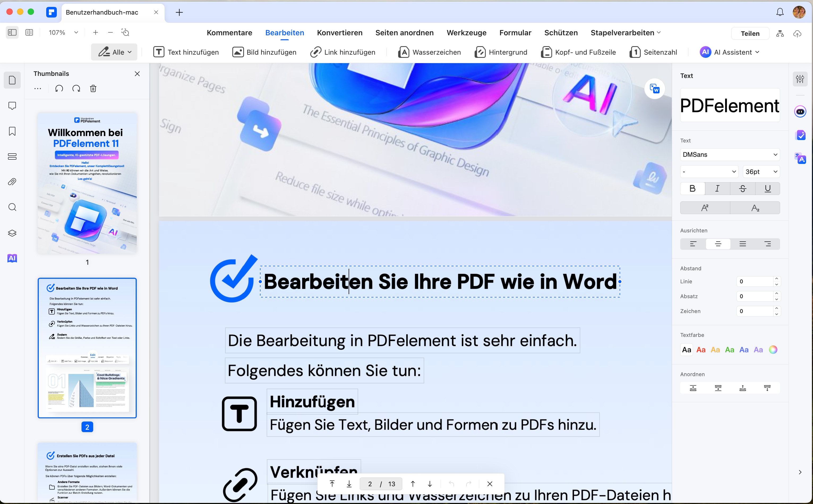Toggle subscript formatting
This screenshot has height=504, width=813.
click(x=755, y=208)
